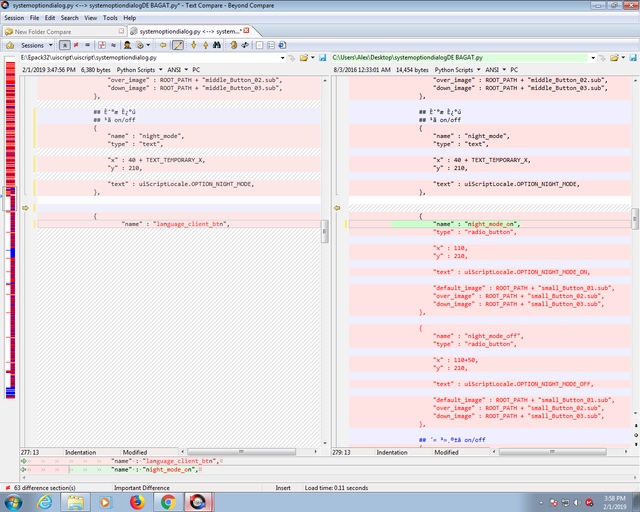Expand the Format icon dropdown arrow

148,45
